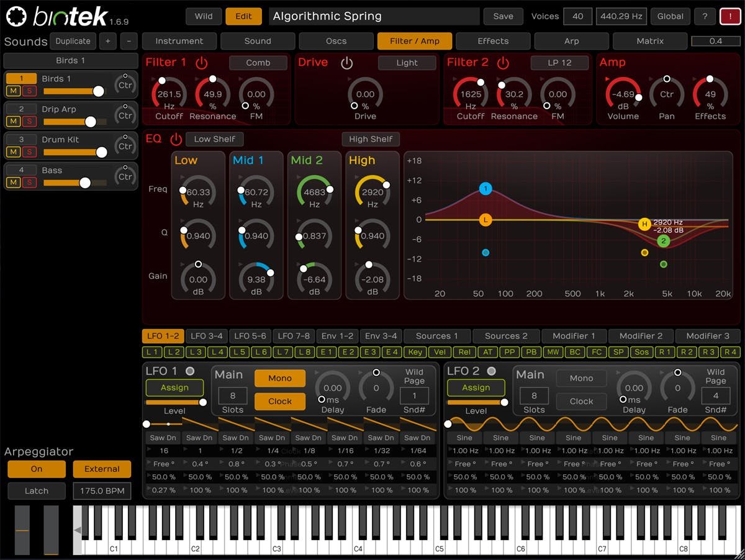Click the Voices 40 field

click(x=577, y=16)
